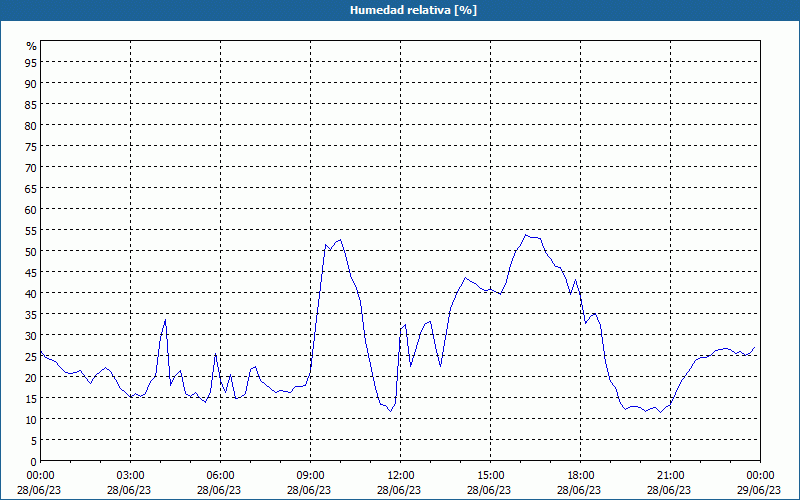800x500 pixels.
Task: Click the 55 y-axis label
Action: 31,231
